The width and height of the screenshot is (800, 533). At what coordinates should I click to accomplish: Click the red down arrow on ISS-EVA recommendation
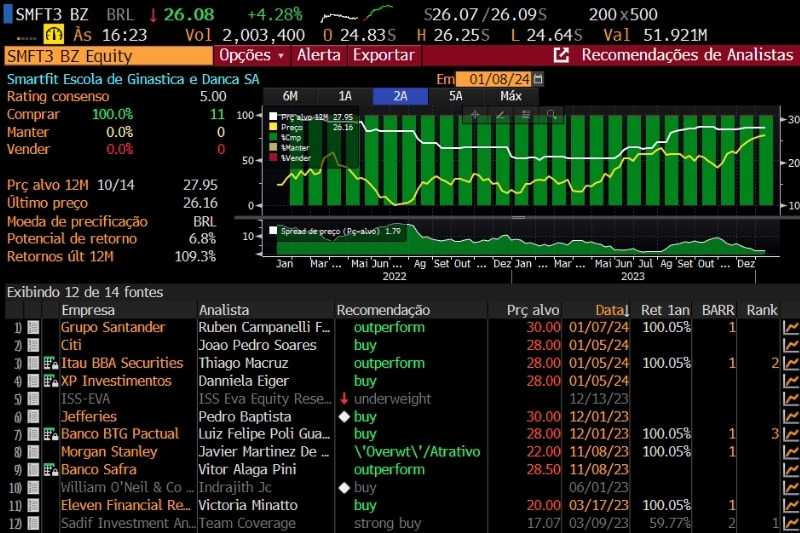point(344,398)
